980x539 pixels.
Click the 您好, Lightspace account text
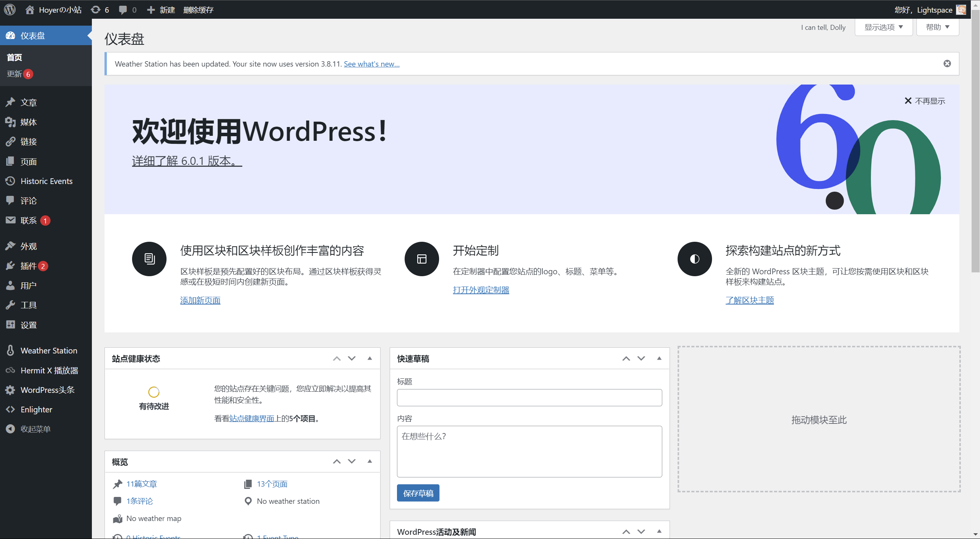pos(923,10)
